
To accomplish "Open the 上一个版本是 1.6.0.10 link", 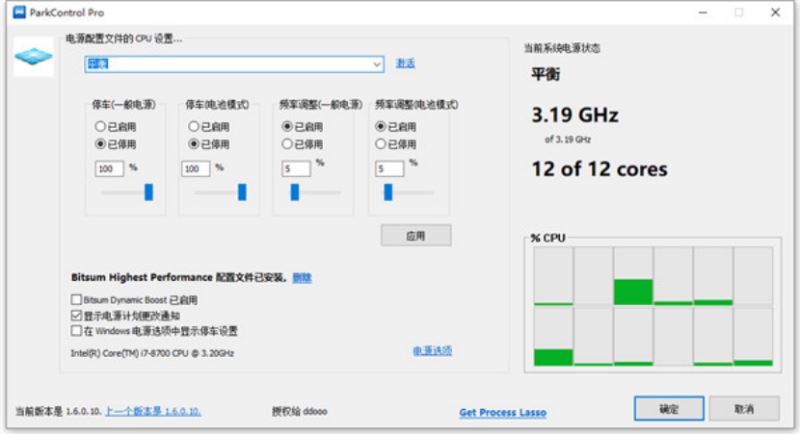I will point(153,411).
